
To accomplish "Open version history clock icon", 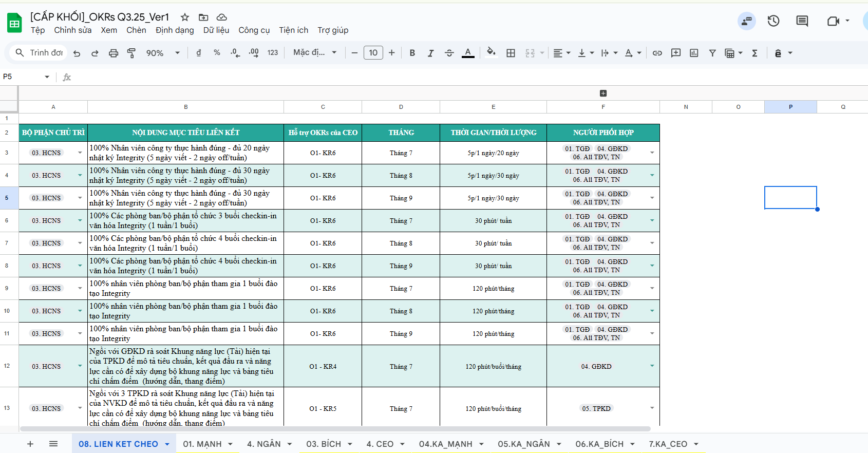I will [x=773, y=21].
